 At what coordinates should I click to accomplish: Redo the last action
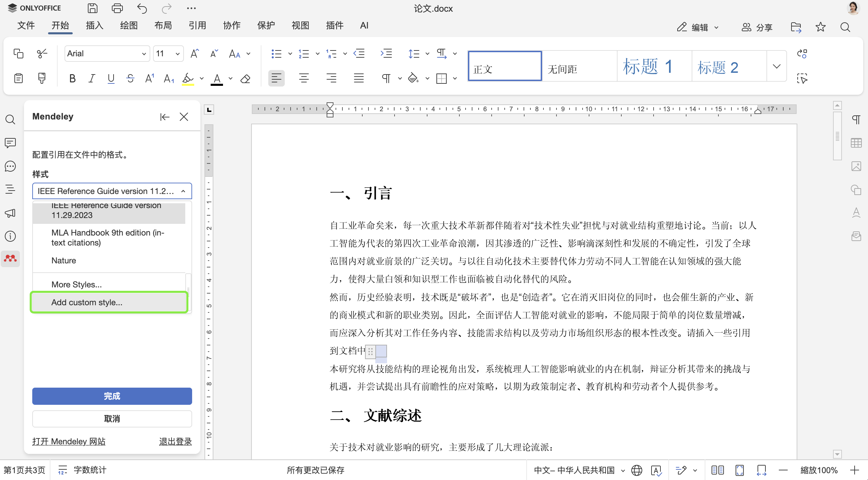pos(167,8)
